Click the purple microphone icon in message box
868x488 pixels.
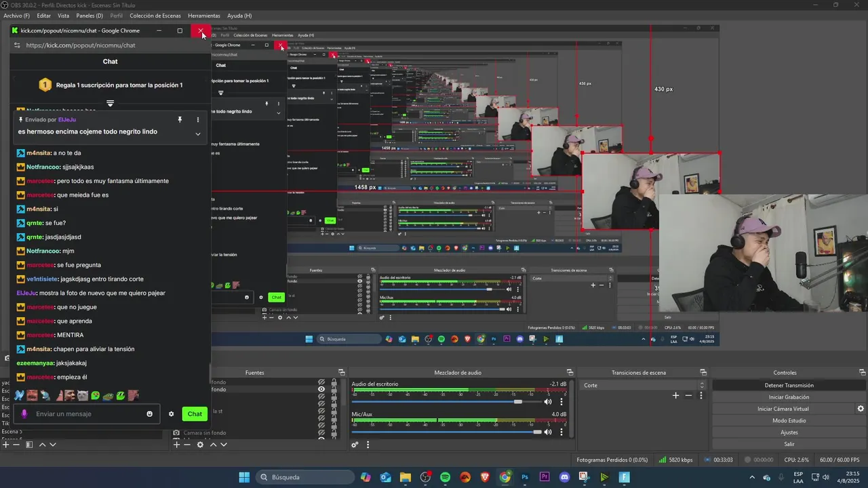(x=24, y=414)
